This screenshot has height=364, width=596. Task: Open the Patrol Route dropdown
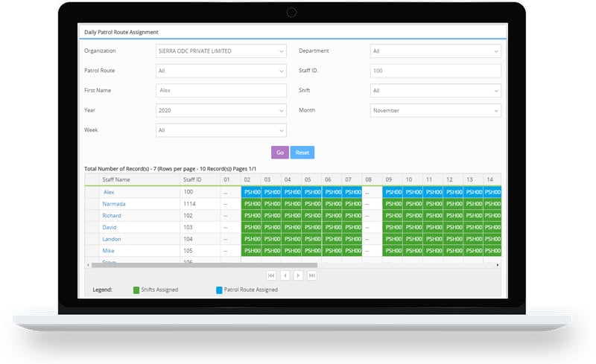tap(221, 71)
